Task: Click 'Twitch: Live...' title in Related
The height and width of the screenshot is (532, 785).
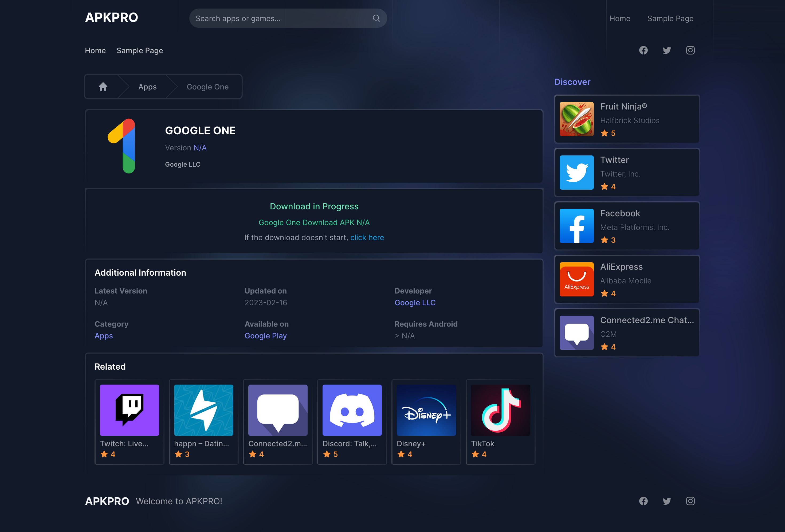Action: (x=124, y=444)
